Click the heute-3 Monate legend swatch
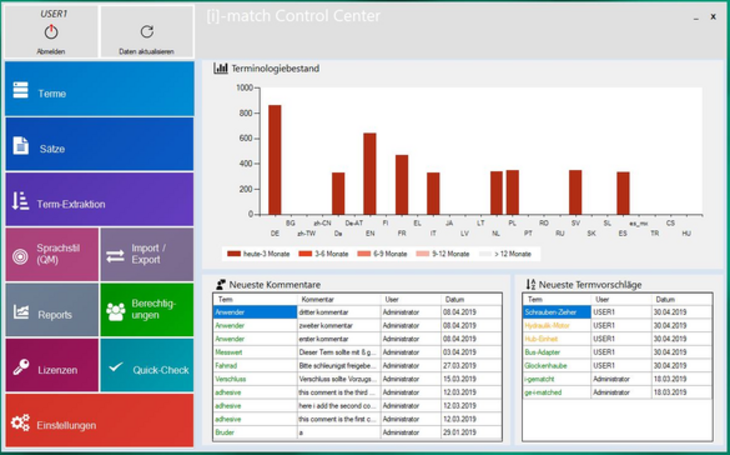 (x=234, y=254)
